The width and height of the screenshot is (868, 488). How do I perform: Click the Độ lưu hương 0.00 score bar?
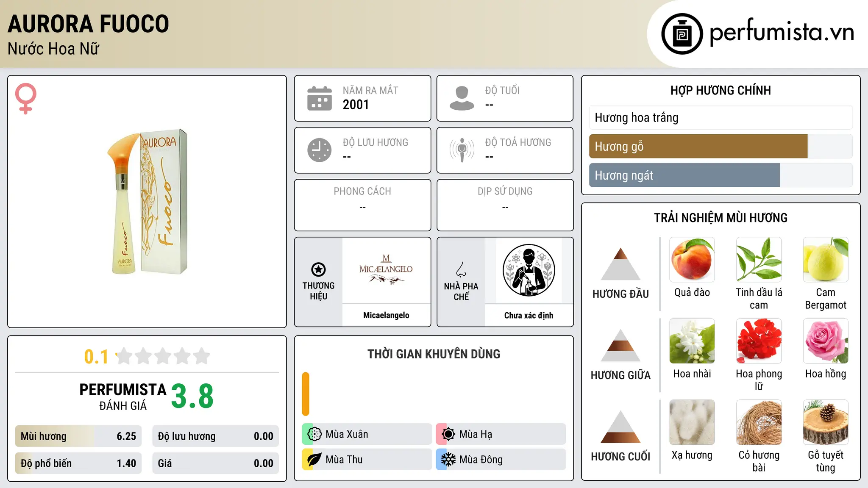(216, 436)
